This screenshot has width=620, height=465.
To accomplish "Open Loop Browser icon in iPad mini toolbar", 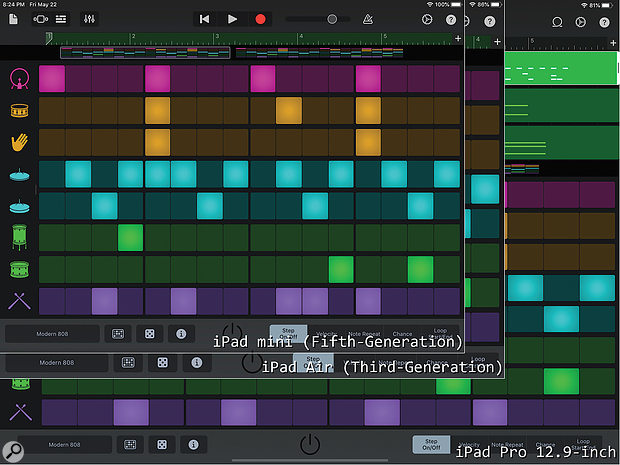I will [427, 19].
